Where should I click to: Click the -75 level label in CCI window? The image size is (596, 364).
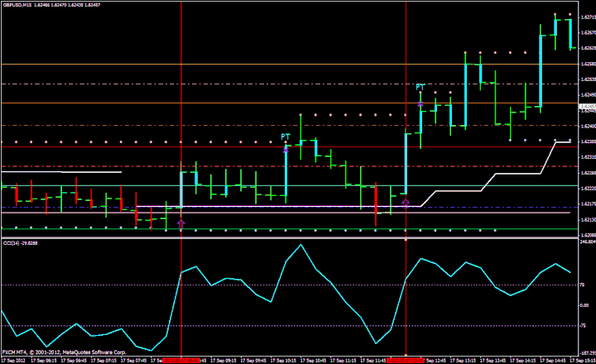point(583,326)
